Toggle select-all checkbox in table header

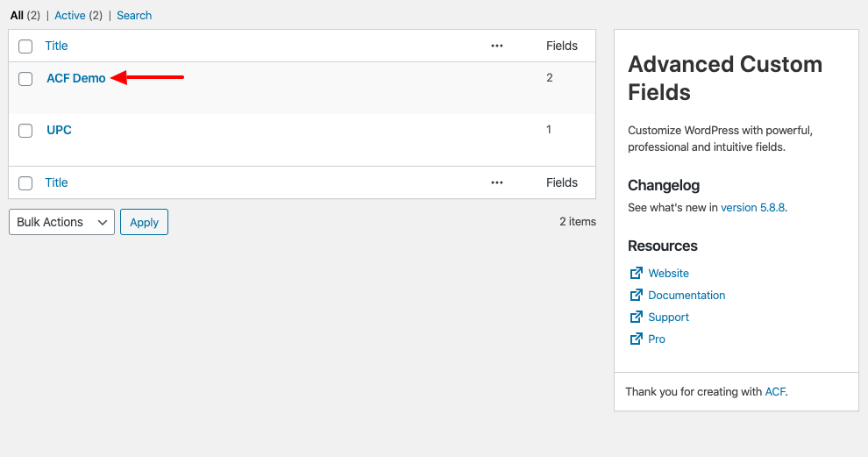click(25, 46)
